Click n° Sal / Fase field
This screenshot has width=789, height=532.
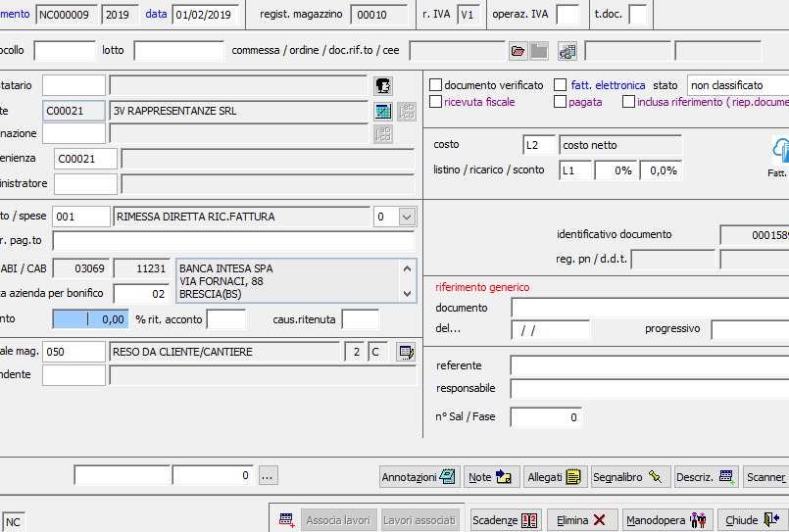(x=546, y=417)
